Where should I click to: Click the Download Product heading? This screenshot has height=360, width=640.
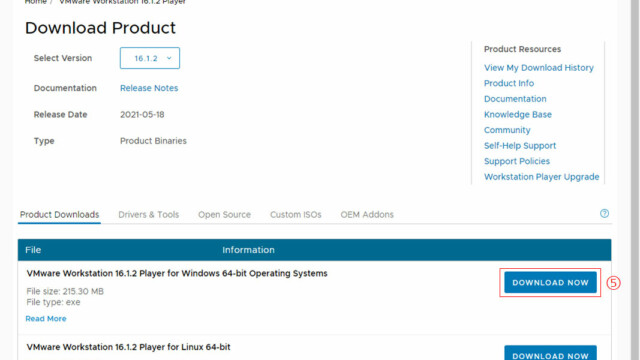click(100, 28)
